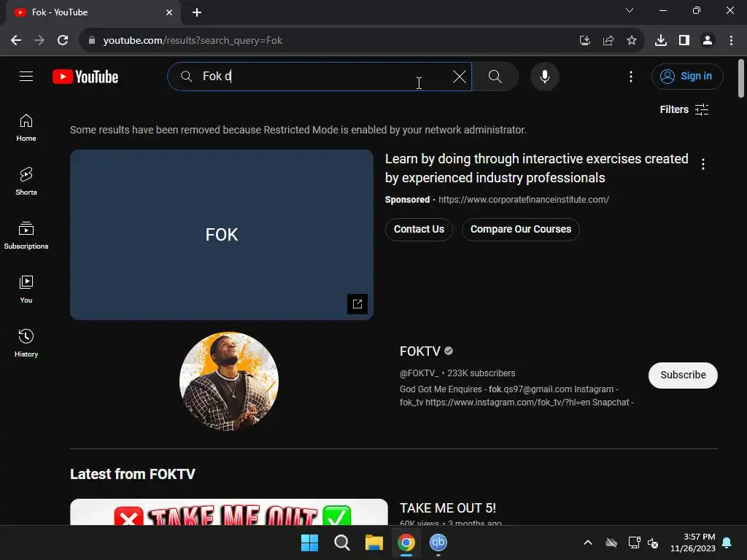
Task: Open Chrome profile menu
Action: pos(708,41)
